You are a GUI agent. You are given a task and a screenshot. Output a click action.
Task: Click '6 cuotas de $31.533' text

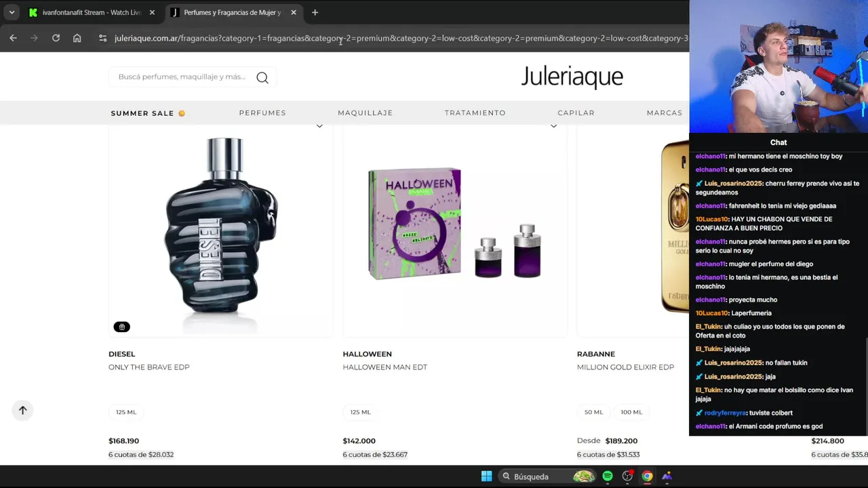tap(608, 455)
